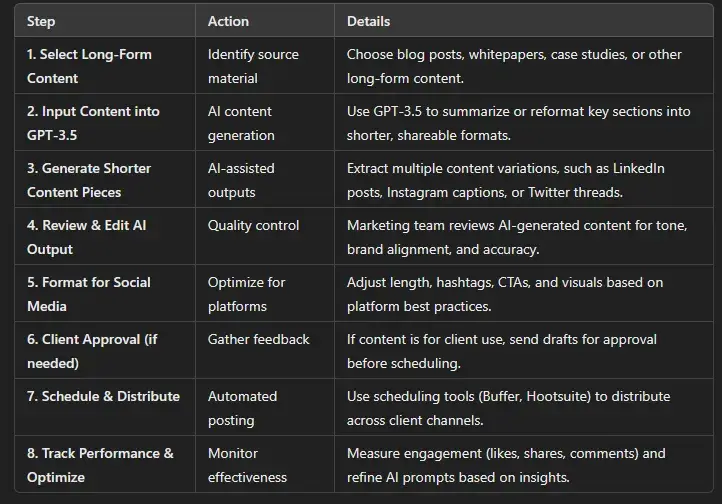The height and width of the screenshot is (504, 722).
Task: Select the "4. Review & Edit AI Output" step
Action: pos(86,236)
